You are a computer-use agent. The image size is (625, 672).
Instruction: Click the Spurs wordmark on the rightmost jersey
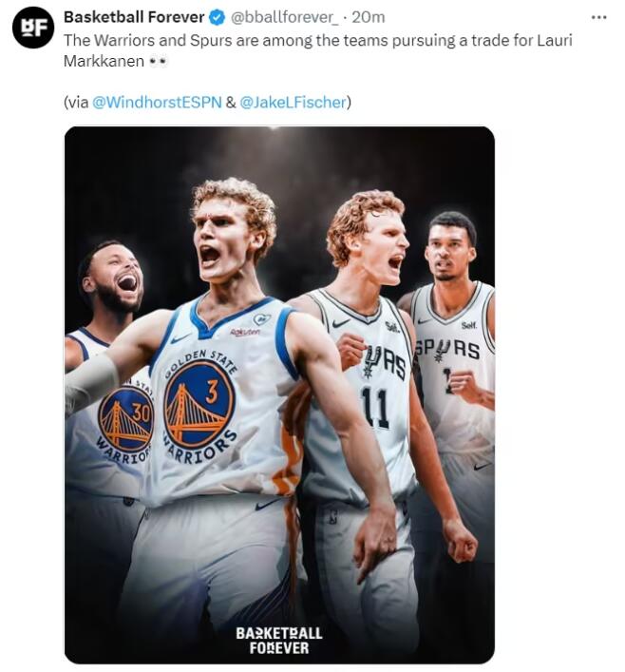click(446, 350)
